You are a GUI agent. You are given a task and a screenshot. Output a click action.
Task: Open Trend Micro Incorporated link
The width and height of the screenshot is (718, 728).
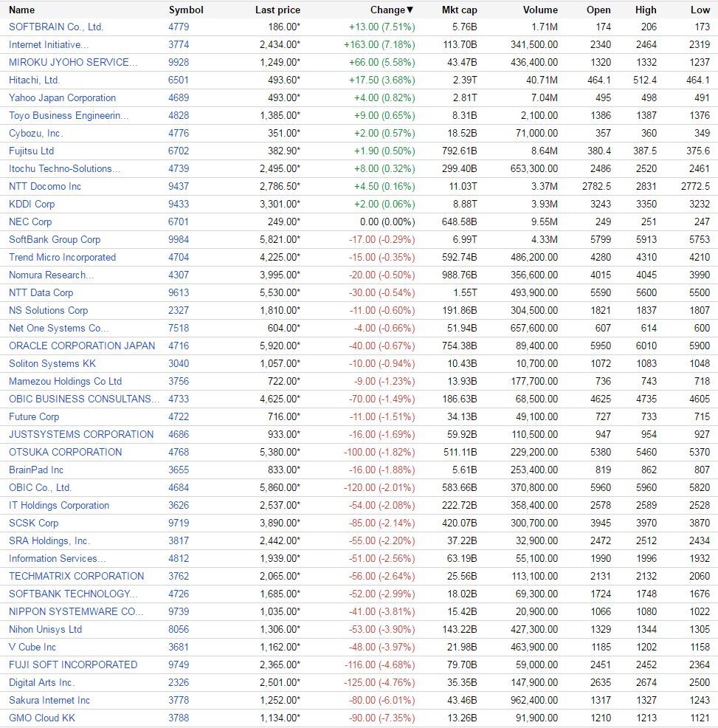(62, 257)
